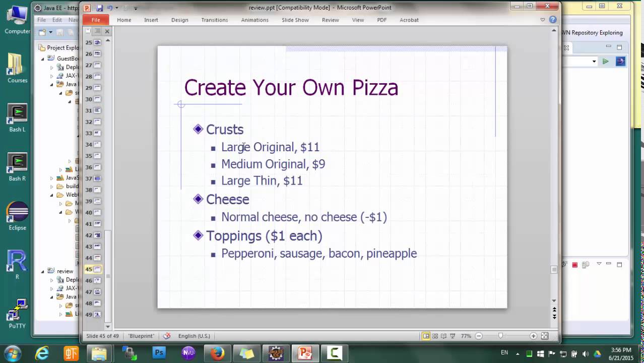The image size is (644, 363).
Task: Open the Review ribbon tab
Action: tap(331, 20)
